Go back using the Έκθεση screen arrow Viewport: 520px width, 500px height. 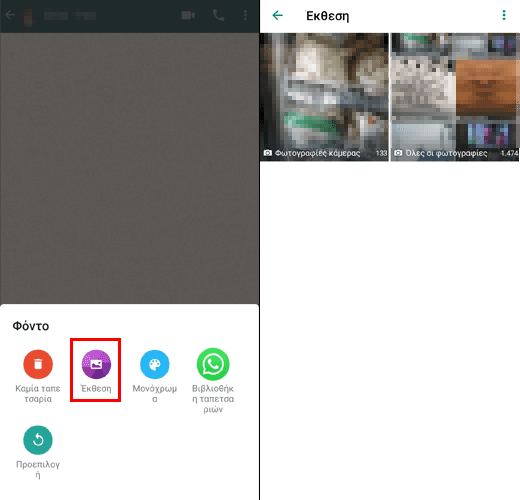[277, 15]
